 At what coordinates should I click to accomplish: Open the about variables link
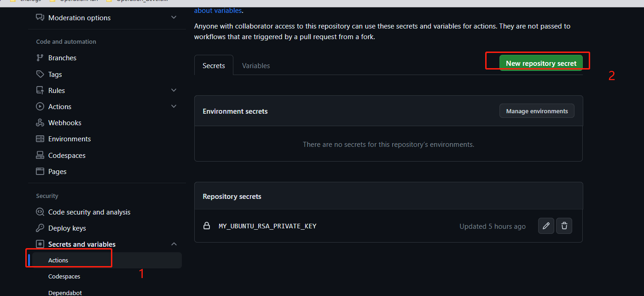point(218,10)
